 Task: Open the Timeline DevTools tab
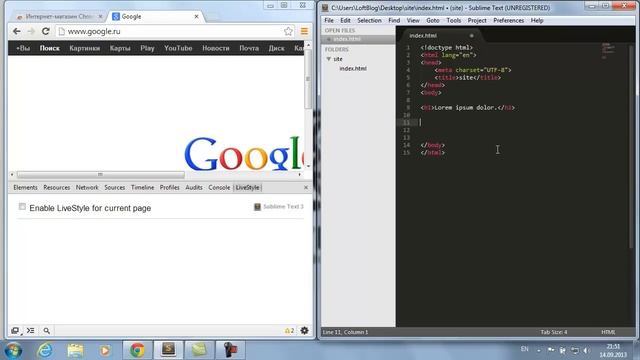(142, 187)
